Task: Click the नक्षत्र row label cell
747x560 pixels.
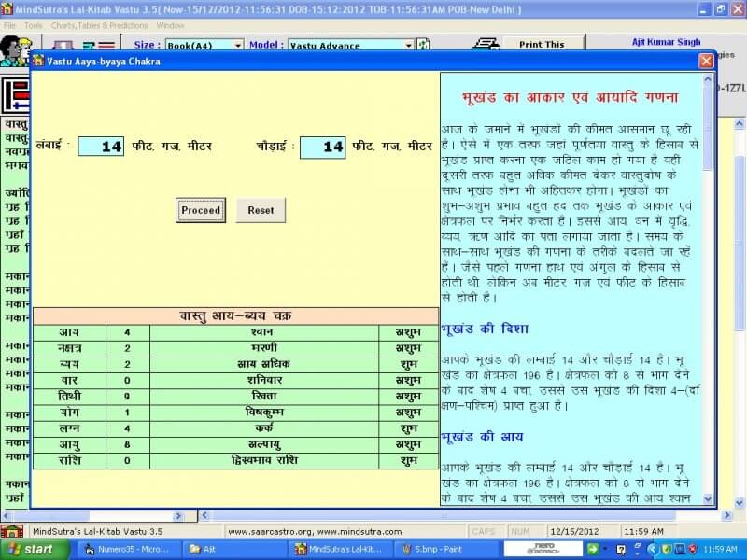Action: pos(69,348)
